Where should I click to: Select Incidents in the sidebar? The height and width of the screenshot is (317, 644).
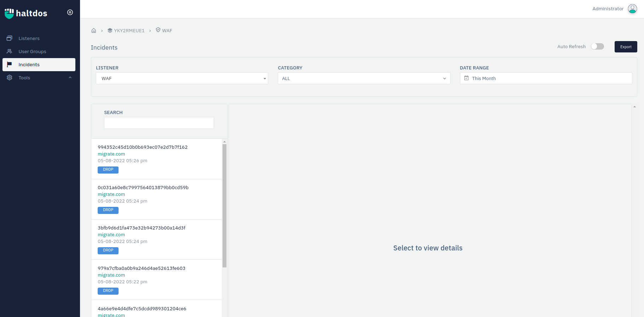(x=39, y=64)
